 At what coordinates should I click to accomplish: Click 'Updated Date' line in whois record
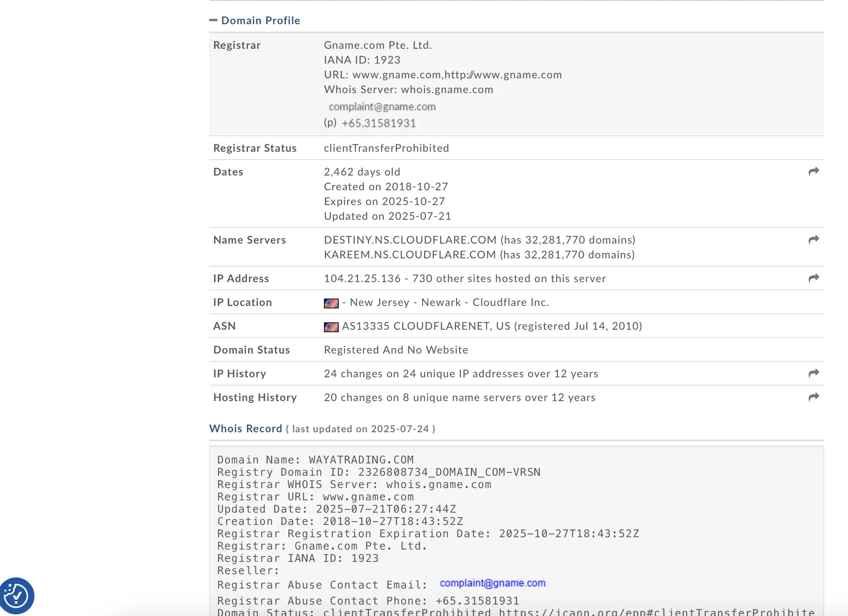[337, 509]
